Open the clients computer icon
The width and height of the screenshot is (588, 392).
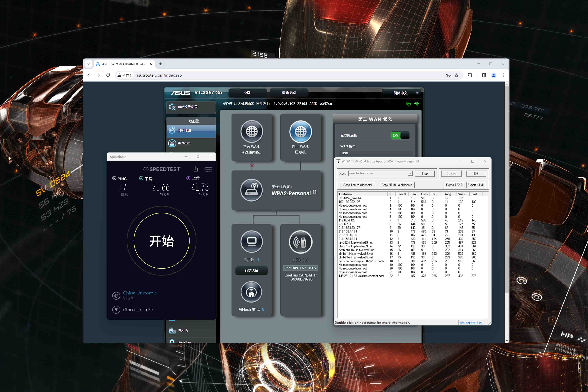(x=252, y=242)
